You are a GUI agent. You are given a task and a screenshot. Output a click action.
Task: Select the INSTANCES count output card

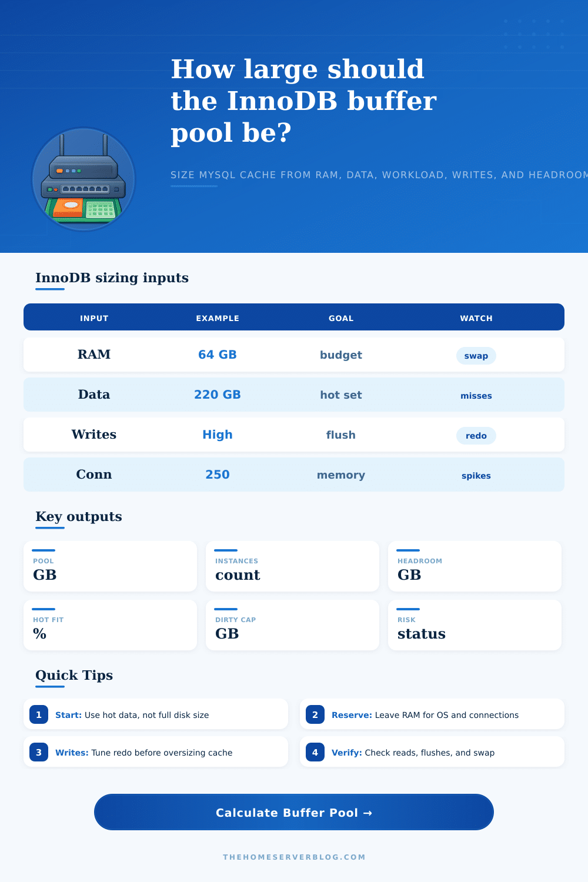[292, 566]
